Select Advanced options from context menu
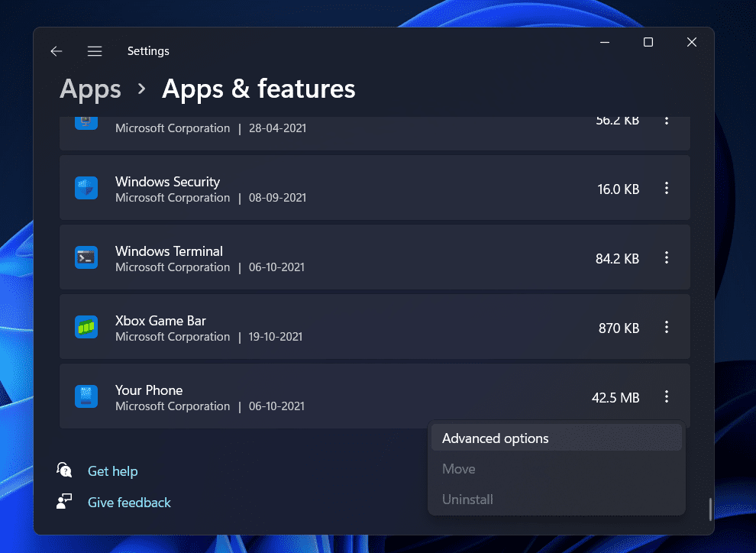 (496, 438)
